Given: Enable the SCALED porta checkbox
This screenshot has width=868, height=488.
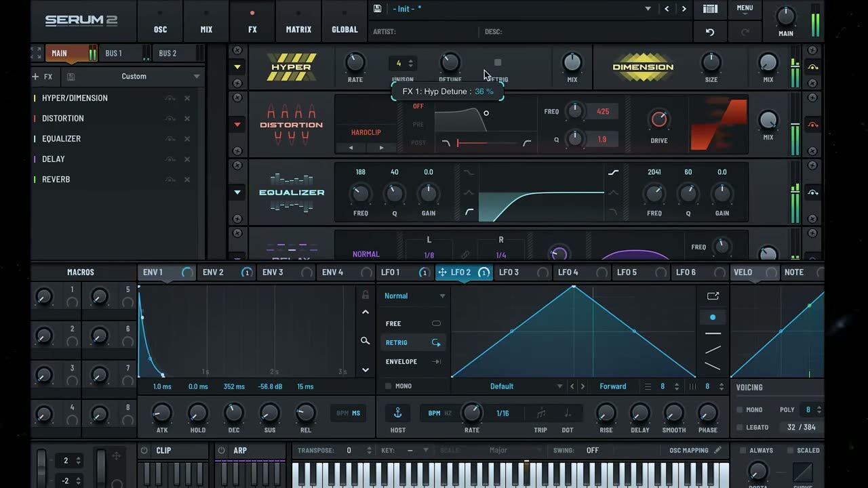Looking at the screenshot, I should pos(790,451).
